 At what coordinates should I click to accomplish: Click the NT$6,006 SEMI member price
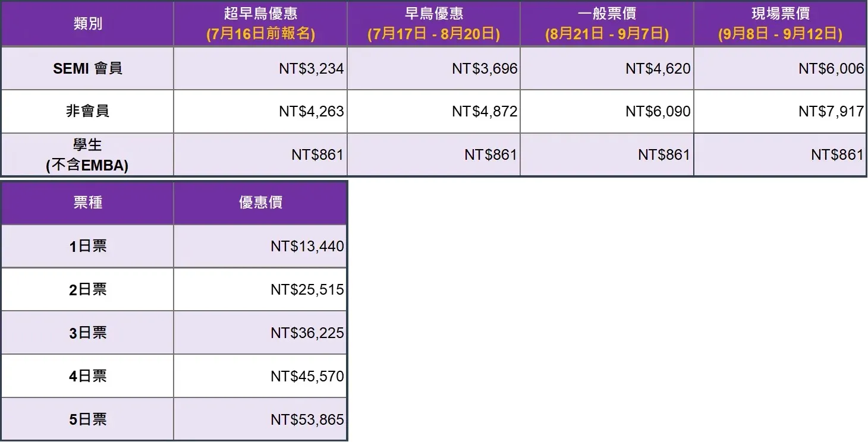tap(780, 68)
